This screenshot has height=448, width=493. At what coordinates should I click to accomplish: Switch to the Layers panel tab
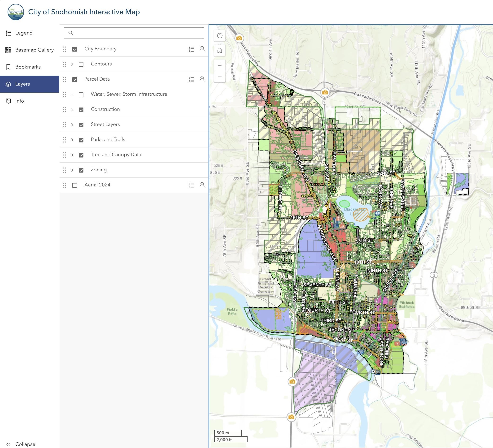[x=22, y=84]
